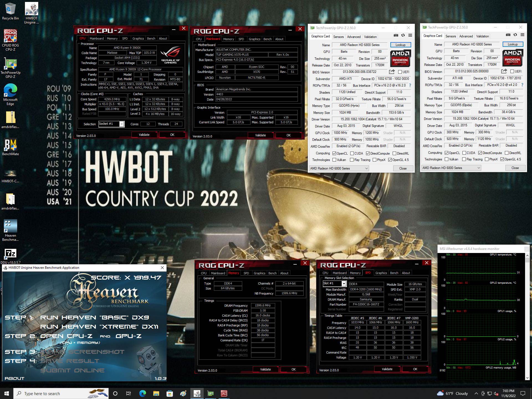Click the MSI Afterburner monitor scrollbar down arrow
Screen dimensions: 532x399
527,378
